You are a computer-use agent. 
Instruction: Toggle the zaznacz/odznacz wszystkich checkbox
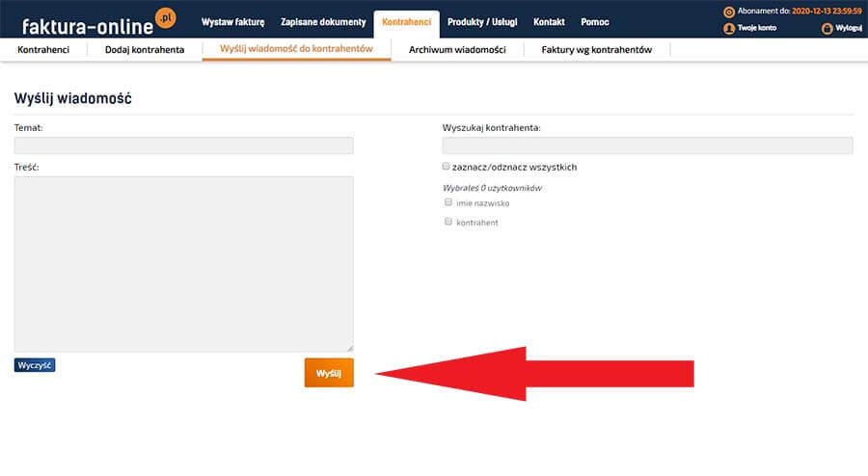[x=446, y=167]
